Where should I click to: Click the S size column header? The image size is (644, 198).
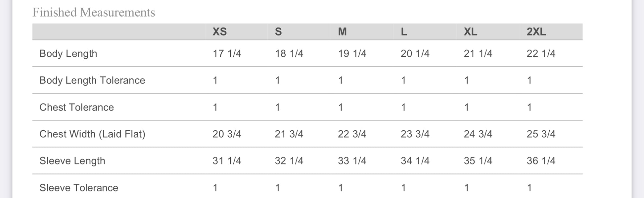pos(278,32)
